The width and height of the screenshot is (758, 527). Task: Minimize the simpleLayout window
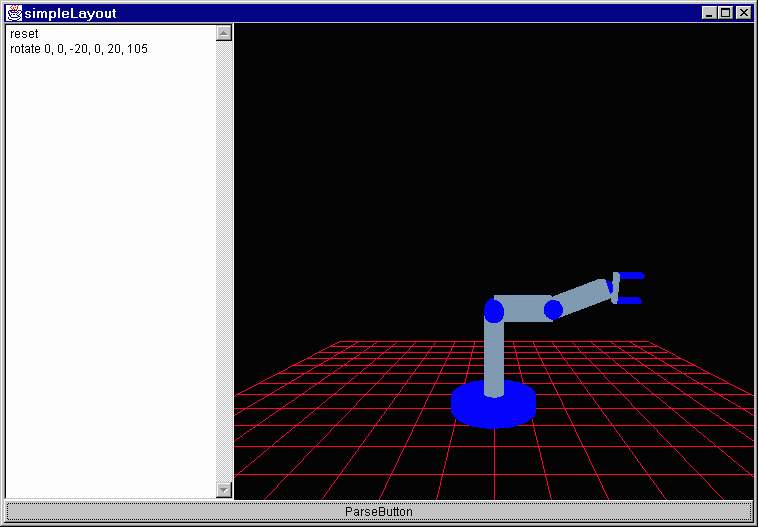click(709, 13)
